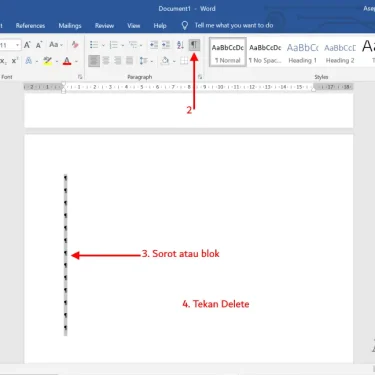The height and width of the screenshot is (375, 375).
Task: Open the Font dialog launcher
Action: click(x=80, y=77)
